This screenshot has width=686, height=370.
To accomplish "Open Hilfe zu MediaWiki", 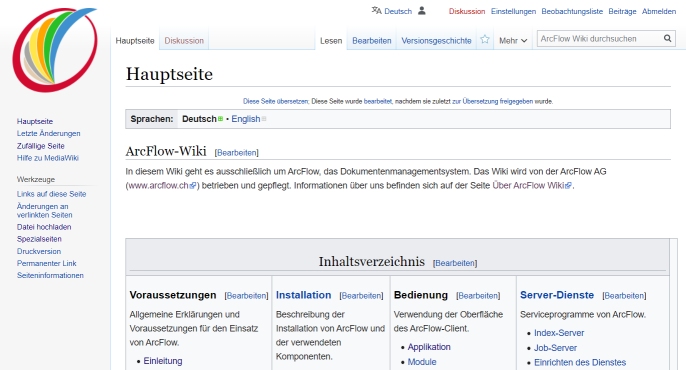I will tap(48, 158).
